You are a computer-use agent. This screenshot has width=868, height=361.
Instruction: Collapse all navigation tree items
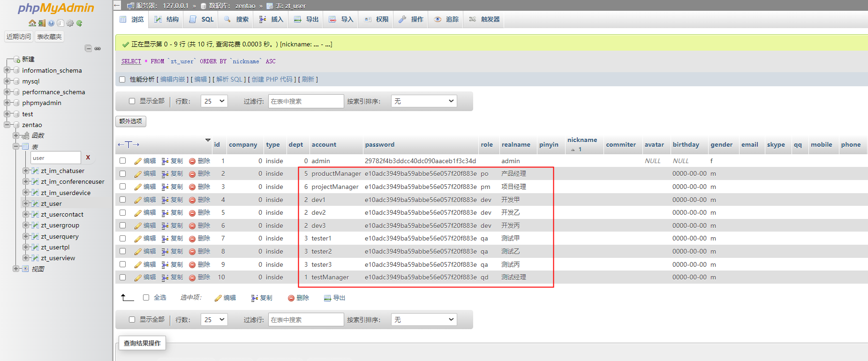coord(88,48)
